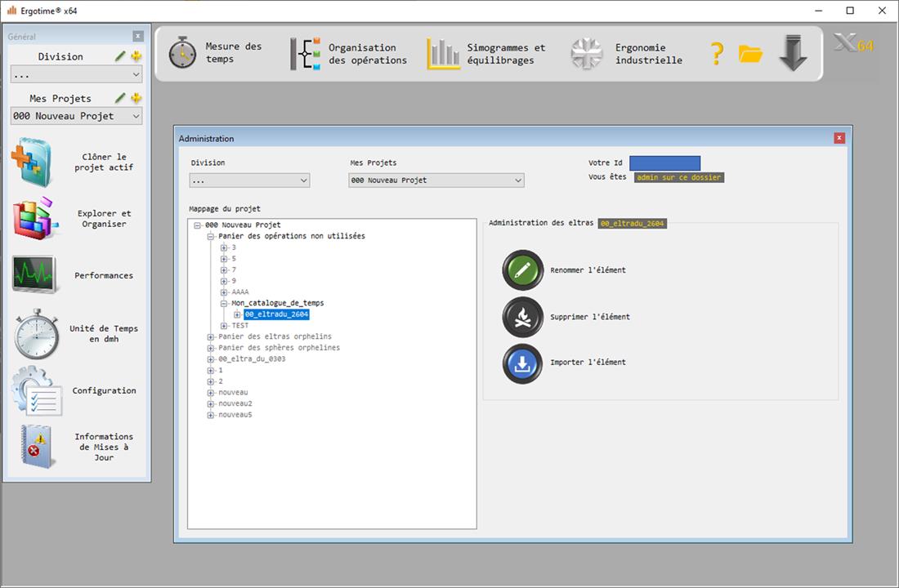Click the Configuration label
The width and height of the screenshot is (899, 588).
click(105, 391)
